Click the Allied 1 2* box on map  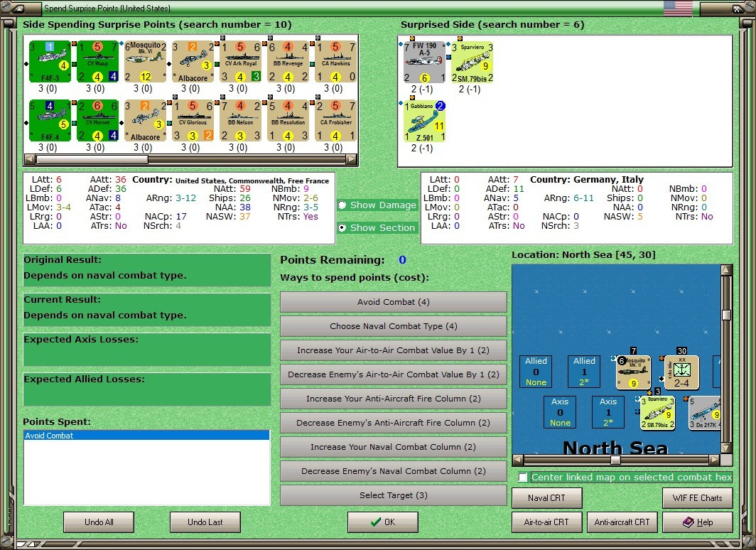pos(584,372)
